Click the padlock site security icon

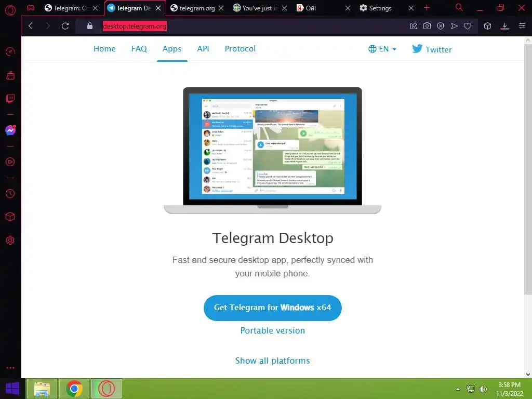(x=89, y=26)
